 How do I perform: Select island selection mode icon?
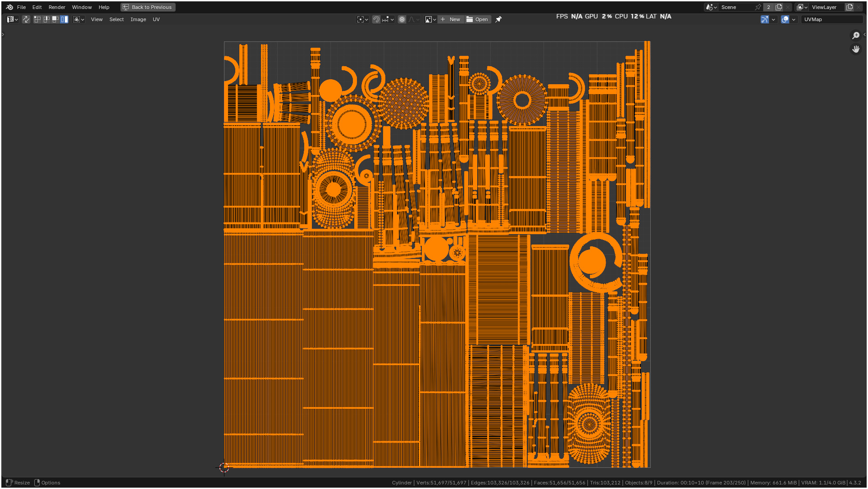tap(64, 19)
